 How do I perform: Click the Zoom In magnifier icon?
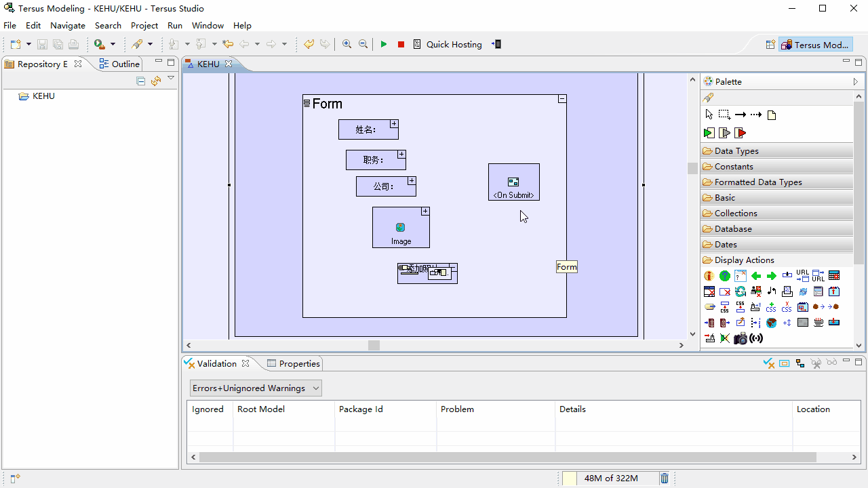click(x=347, y=44)
